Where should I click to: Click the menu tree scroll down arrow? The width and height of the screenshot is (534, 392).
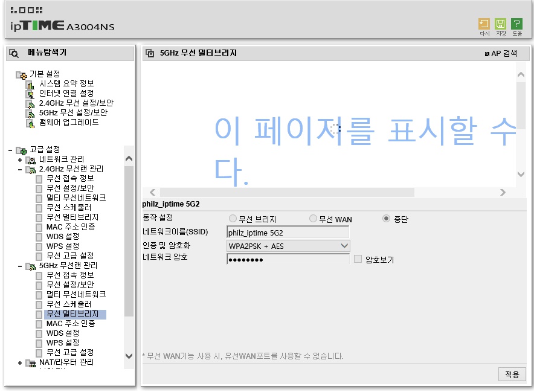tap(129, 356)
